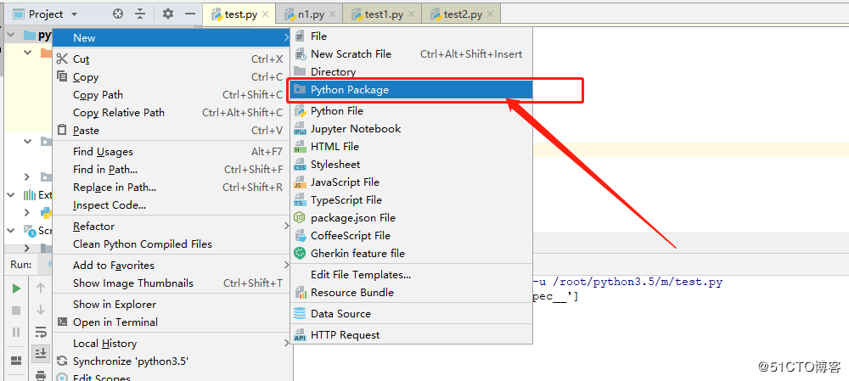Switch to the test1.py tab
This screenshot has width=849, height=381.
click(x=384, y=15)
